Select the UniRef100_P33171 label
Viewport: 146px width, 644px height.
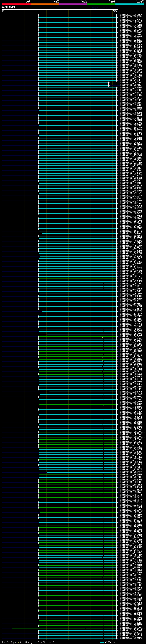click(x=131, y=118)
